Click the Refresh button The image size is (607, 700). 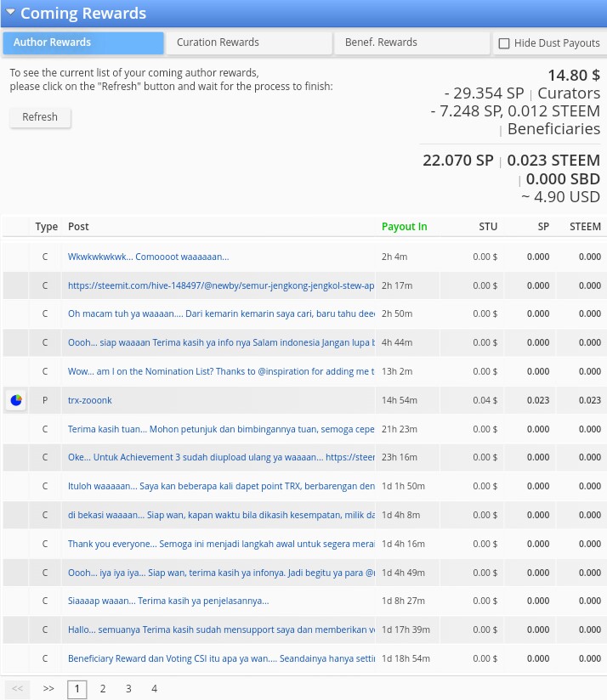point(40,117)
